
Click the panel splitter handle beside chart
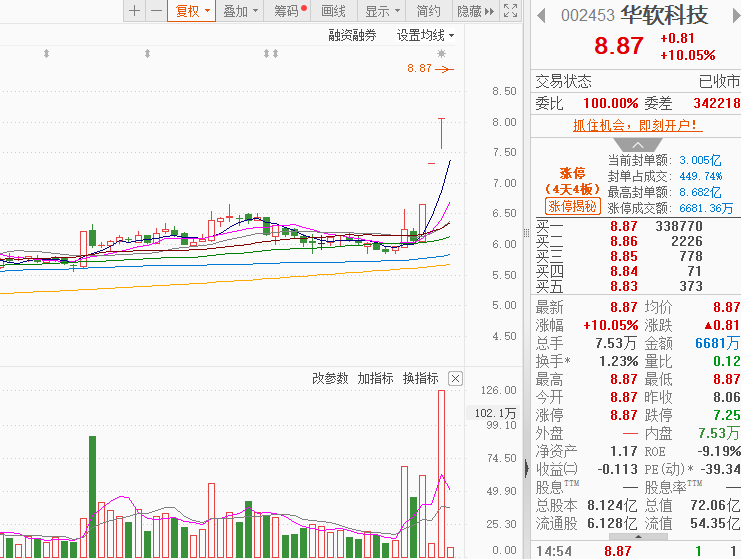(x=526, y=233)
